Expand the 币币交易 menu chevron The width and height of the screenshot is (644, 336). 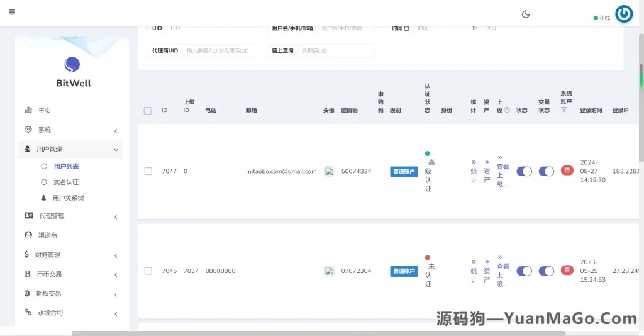pos(116,275)
